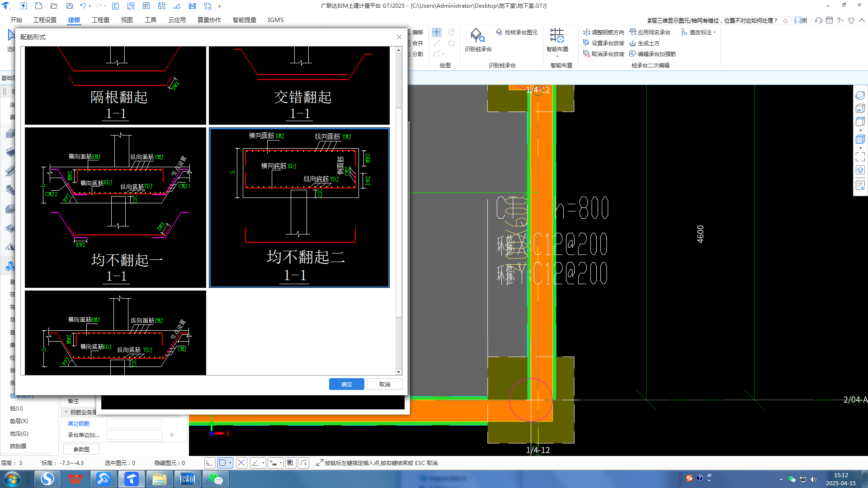Select the 均不翻起一 reinforcement thumbnail
868x488 pixels.
pos(115,207)
